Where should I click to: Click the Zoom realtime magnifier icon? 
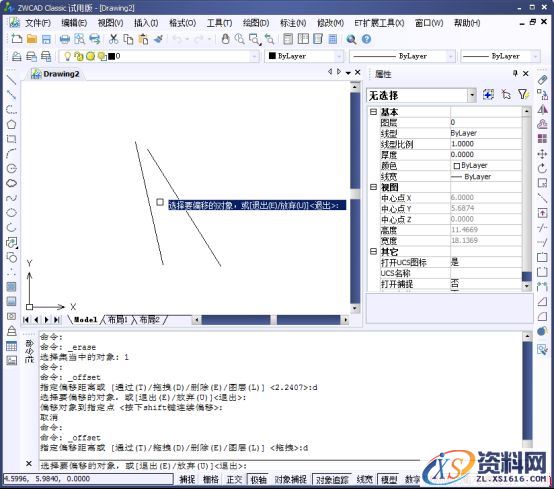coord(240,39)
